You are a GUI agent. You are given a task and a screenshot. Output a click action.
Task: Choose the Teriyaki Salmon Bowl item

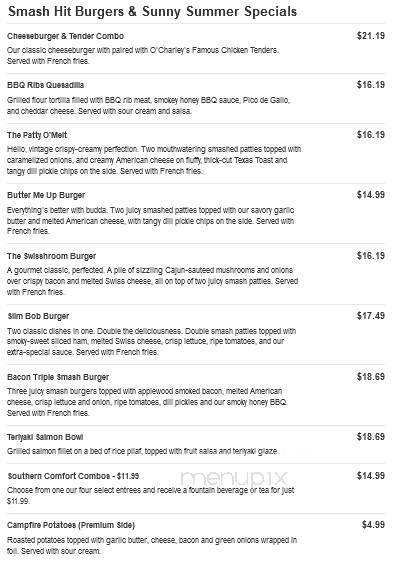(45, 437)
